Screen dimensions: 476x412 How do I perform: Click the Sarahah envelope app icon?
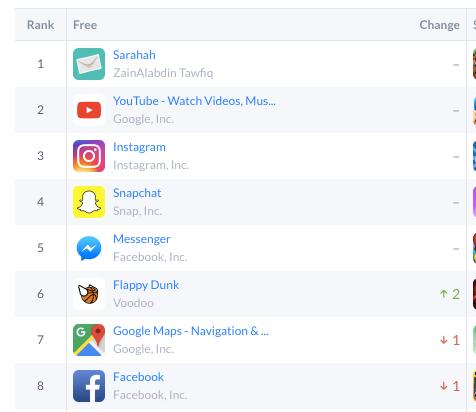89,64
